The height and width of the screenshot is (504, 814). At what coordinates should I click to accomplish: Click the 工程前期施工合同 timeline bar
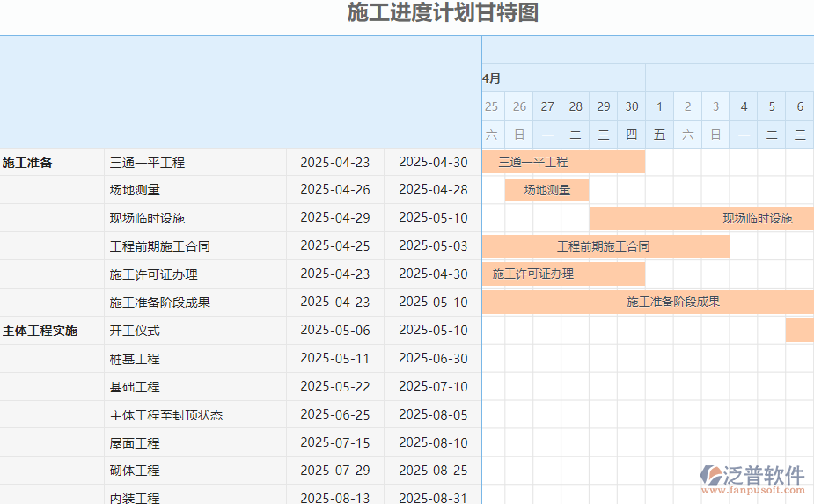[x=605, y=246]
